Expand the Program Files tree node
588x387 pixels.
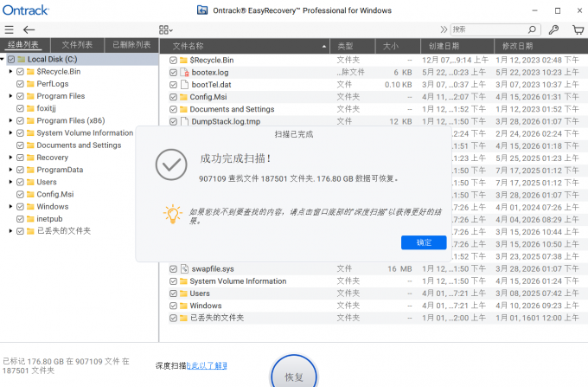click(x=11, y=96)
